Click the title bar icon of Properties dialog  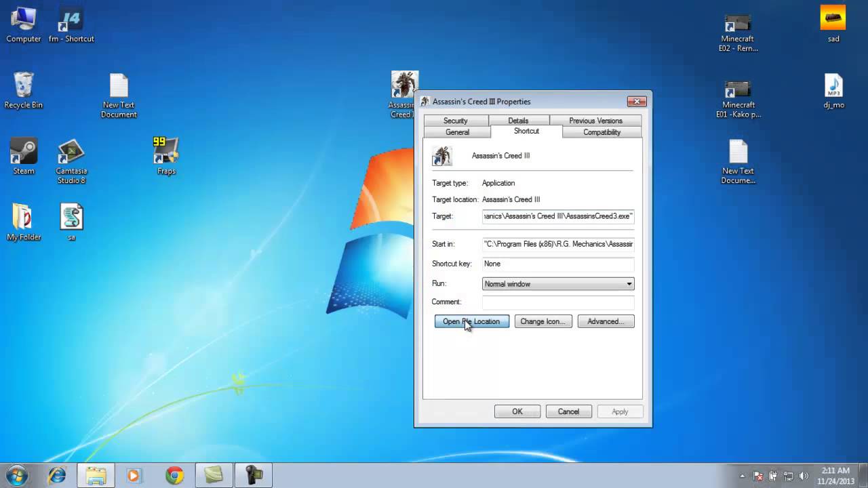[425, 102]
